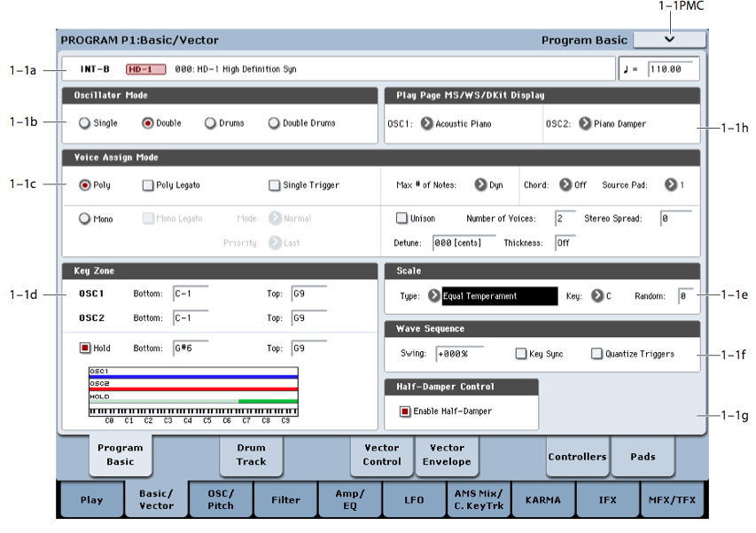756x533 pixels.
Task: Open Scale Type popup arrow
Action: [x=434, y=295]
